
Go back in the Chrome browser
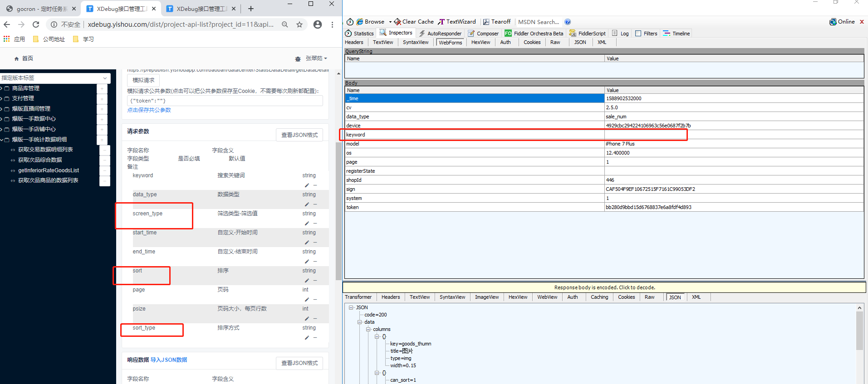click(7, 24)
